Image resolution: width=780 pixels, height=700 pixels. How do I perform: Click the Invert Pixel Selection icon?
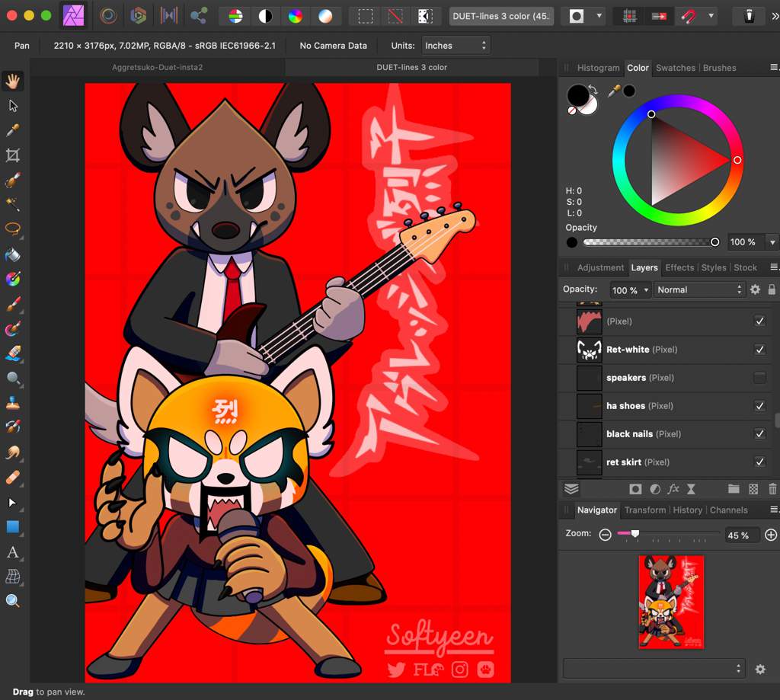pos(425,17)
